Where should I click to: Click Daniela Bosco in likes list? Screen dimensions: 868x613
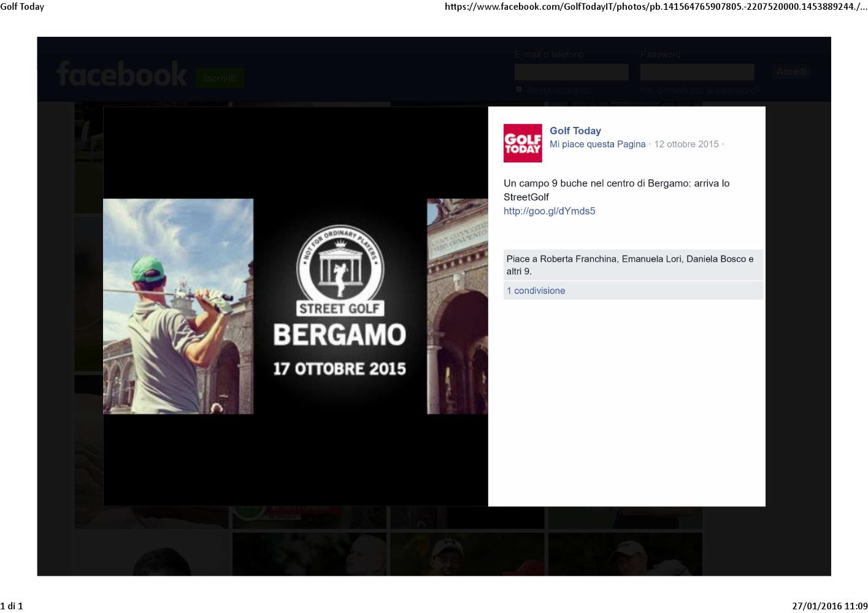tap(716, 259)
